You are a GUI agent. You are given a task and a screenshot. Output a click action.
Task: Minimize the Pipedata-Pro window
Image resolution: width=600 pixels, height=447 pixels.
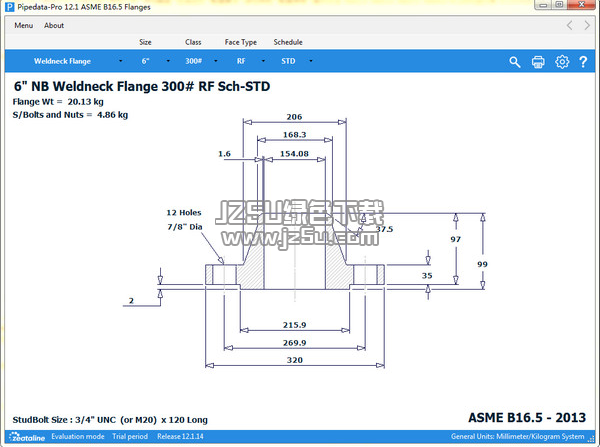tap(543, 5)
